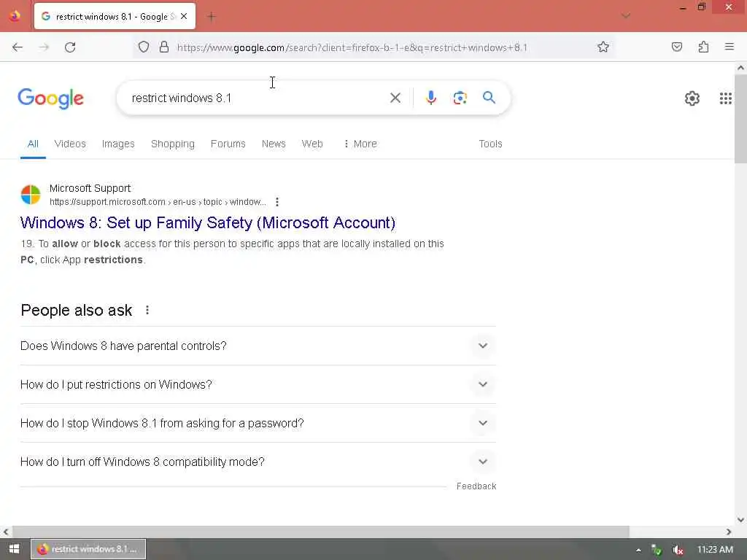747x560 pixels.
Task: Open the Google apps grid icon
Action: click(x=725, y=98)
